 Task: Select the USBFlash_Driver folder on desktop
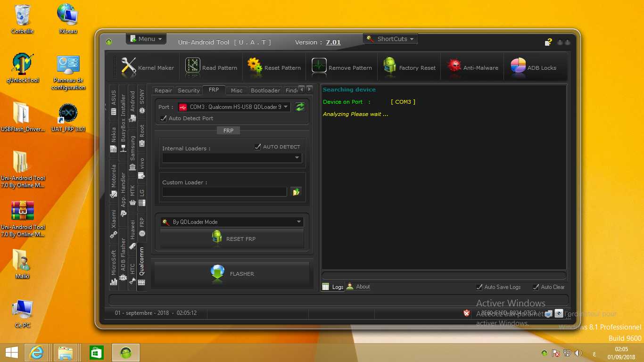click(x=23, y=118)
